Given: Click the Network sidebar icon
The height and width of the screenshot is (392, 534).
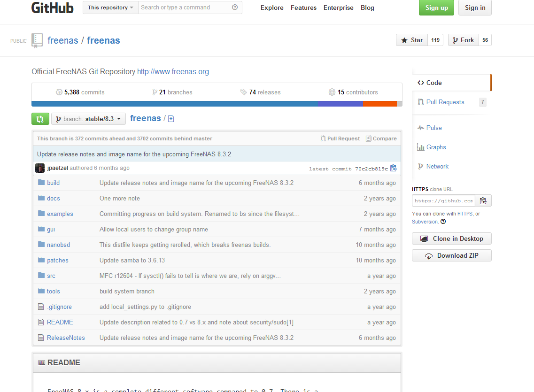Looking at the screenshot, I should point(421,166).
